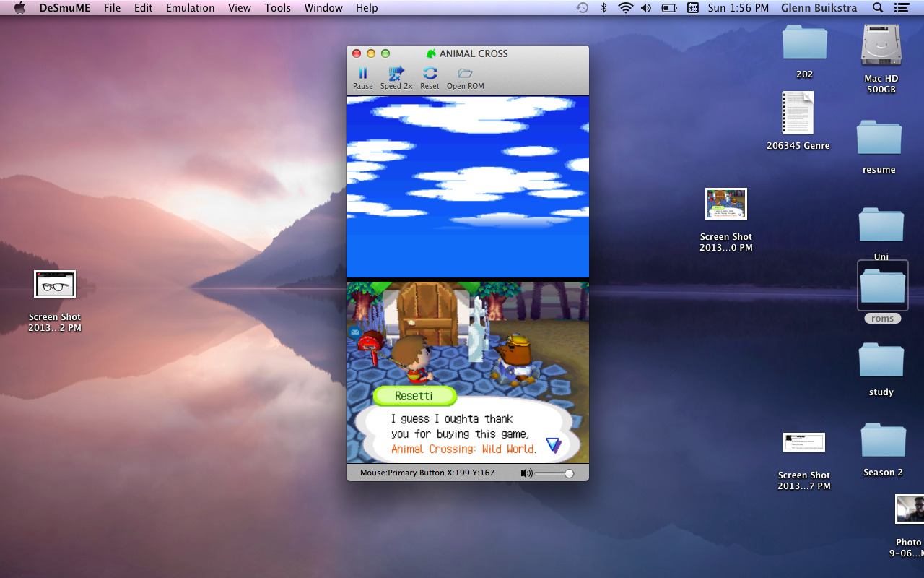Click the orange Animal Crossing: Wild World text

click(x=463, y=449)
